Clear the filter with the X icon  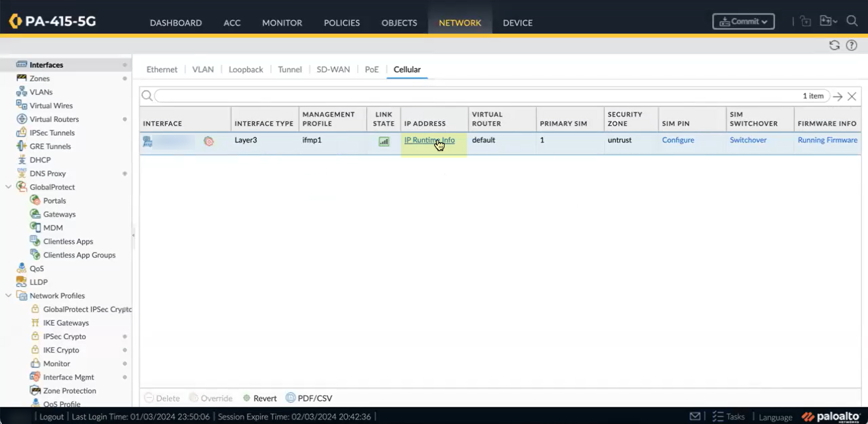pos(851,96)
